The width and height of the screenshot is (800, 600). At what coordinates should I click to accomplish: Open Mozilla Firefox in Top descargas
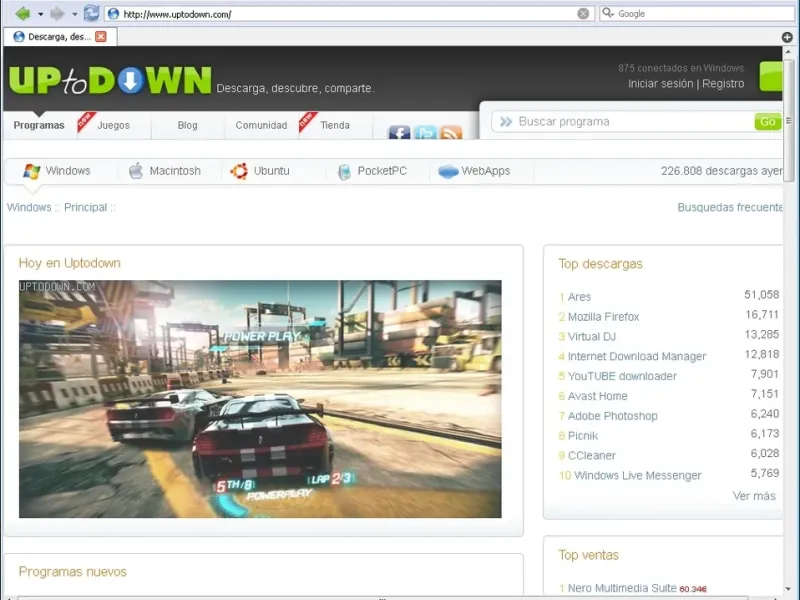click(603, 317)
